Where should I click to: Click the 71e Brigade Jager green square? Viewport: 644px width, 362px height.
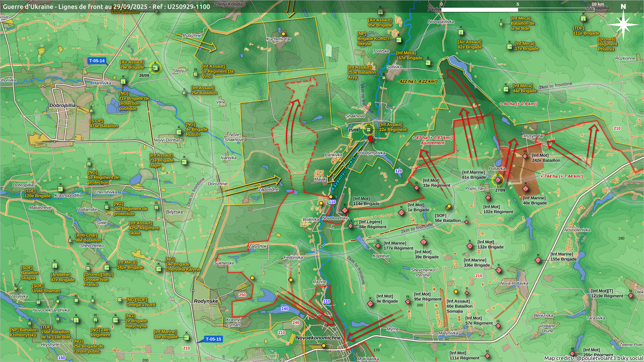click(x=184, y=162)
